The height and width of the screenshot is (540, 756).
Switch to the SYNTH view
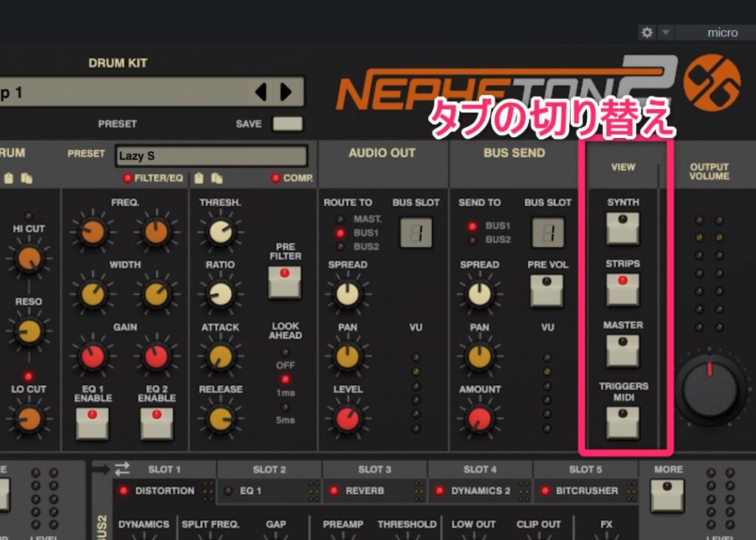pyautogui.click(x=622, y=228)
